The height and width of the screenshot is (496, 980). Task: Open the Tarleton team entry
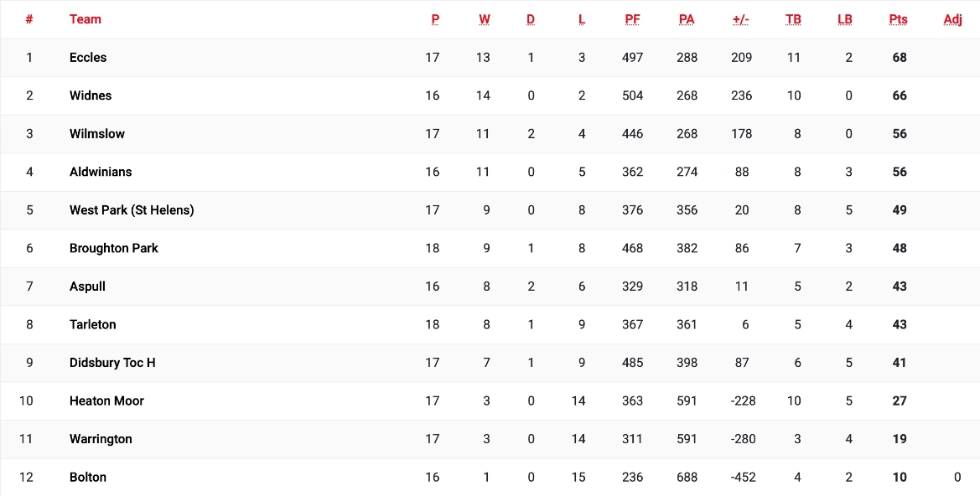coord(93,324)
